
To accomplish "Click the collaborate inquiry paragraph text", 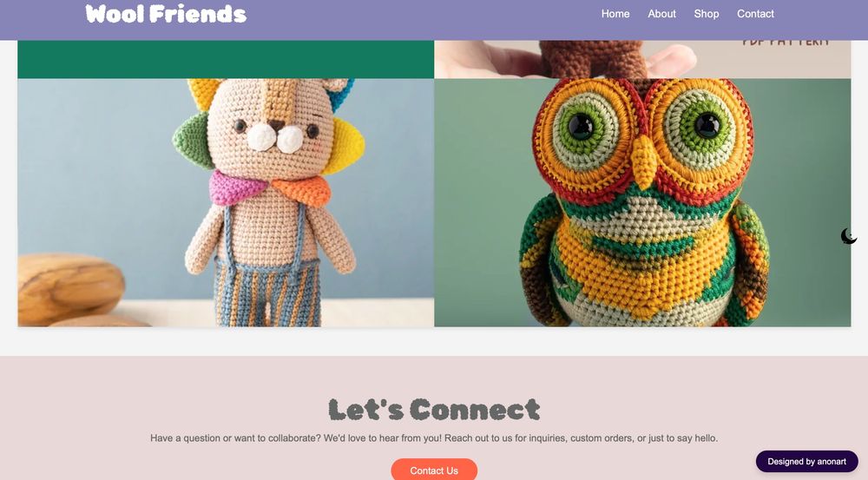I will tap(434, 438).
